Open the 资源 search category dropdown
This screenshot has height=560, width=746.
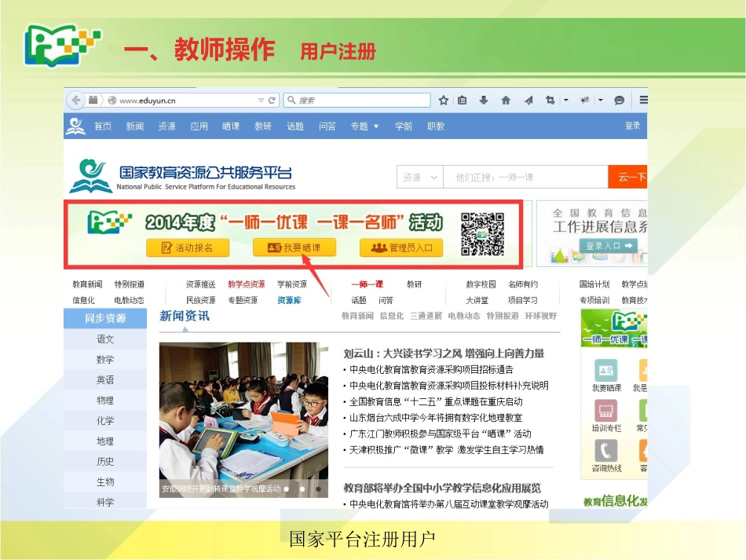[x=419, y=178]
